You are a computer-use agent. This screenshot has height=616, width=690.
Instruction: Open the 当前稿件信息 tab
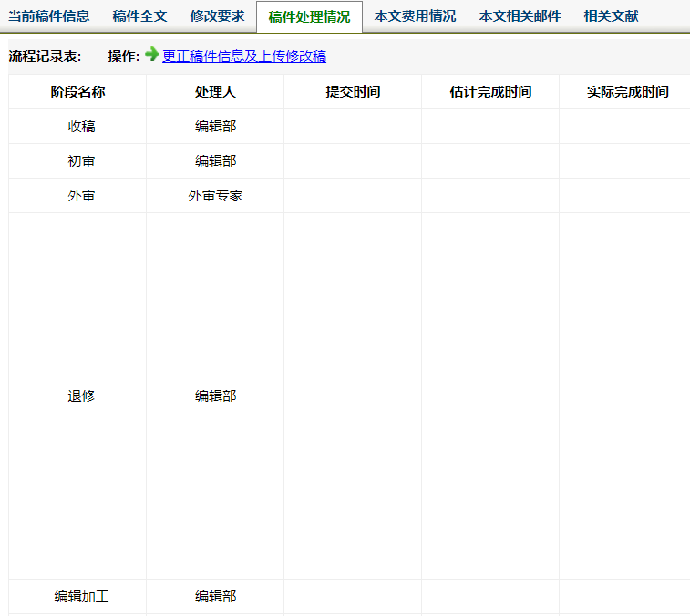(49, 16)
